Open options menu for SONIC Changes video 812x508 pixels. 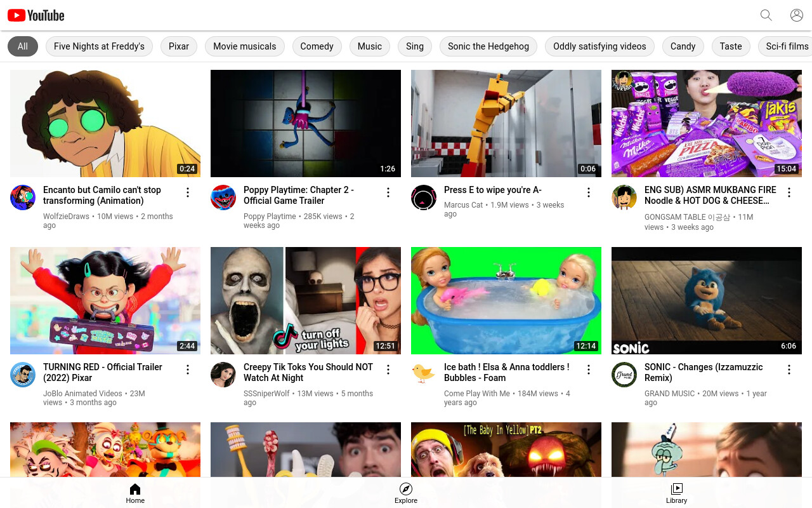tap(789, 370)
